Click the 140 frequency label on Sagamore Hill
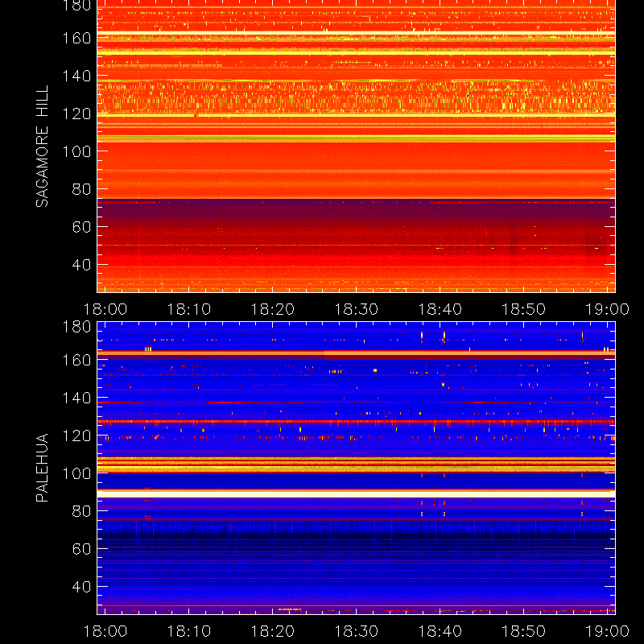This screenshot has width=644, height=644. click(x=76, y=76)
